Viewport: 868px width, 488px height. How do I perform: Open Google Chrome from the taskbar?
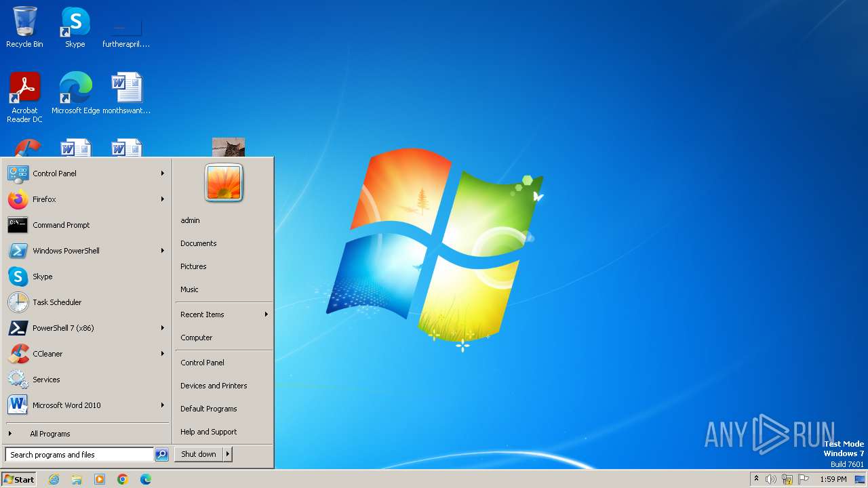123,479
